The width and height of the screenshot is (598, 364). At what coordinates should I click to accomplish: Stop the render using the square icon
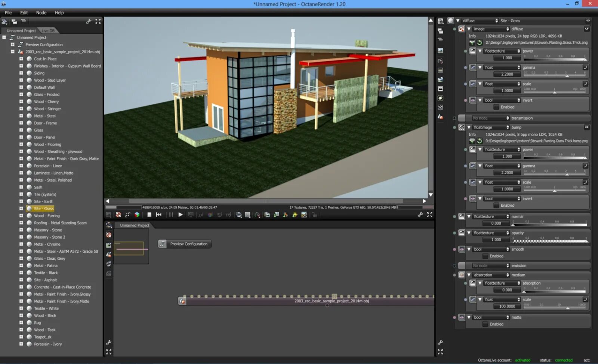coord(149,215)
